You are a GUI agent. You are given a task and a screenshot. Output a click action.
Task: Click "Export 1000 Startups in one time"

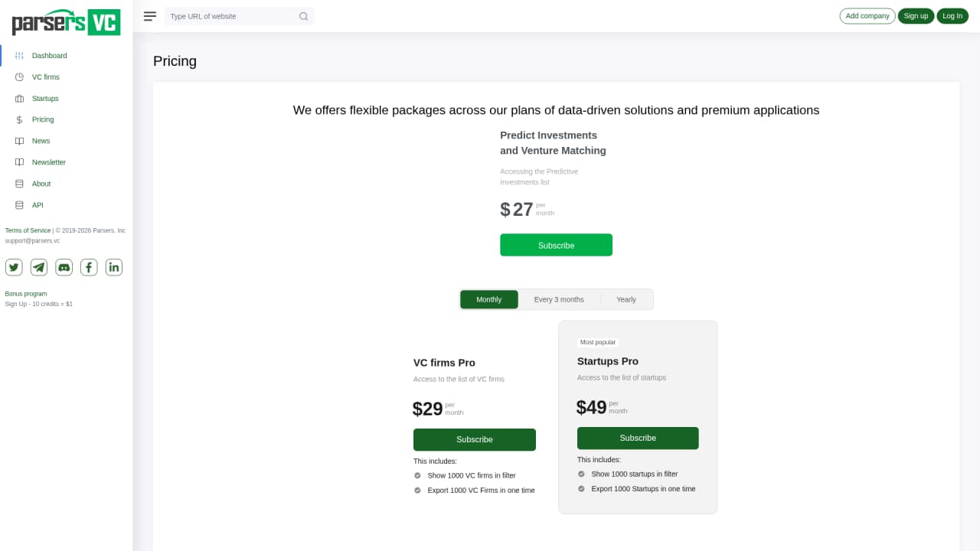(x=643, y=489)
